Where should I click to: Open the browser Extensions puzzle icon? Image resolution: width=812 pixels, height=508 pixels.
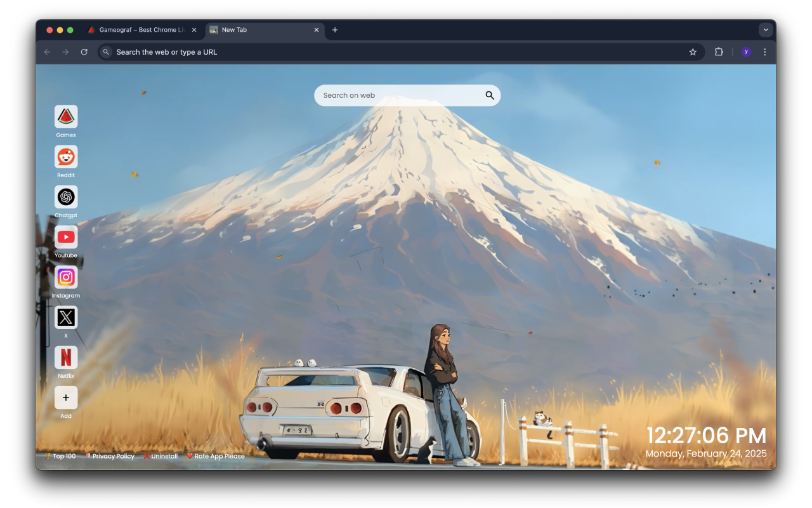pyautogui.click(x=719, y=51)
